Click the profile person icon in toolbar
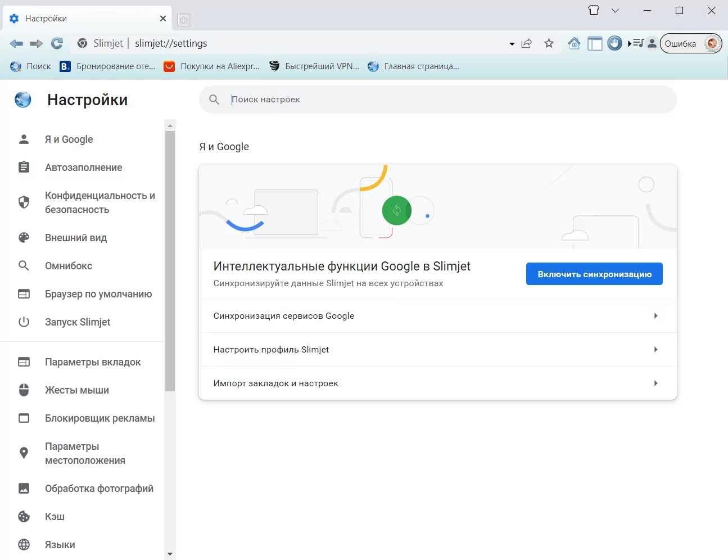The width and height of the screenshot is (728, 560). [x=652, y=43]
